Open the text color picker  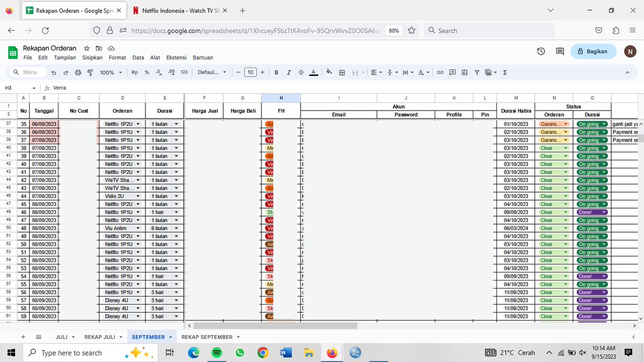(x=313, y=72)
